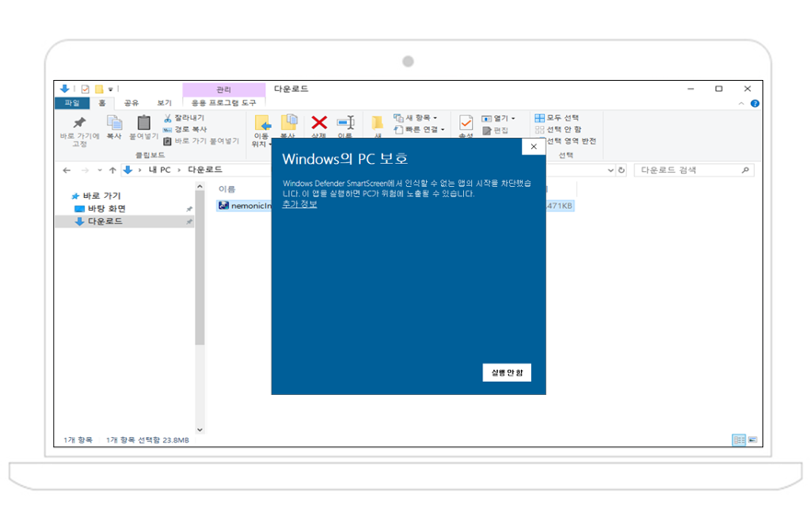The width and height of the screenshot is (810, 532).
Task: Click the back arrow in navigation bar
Action: pyautogui.click(x=66, y=170)
